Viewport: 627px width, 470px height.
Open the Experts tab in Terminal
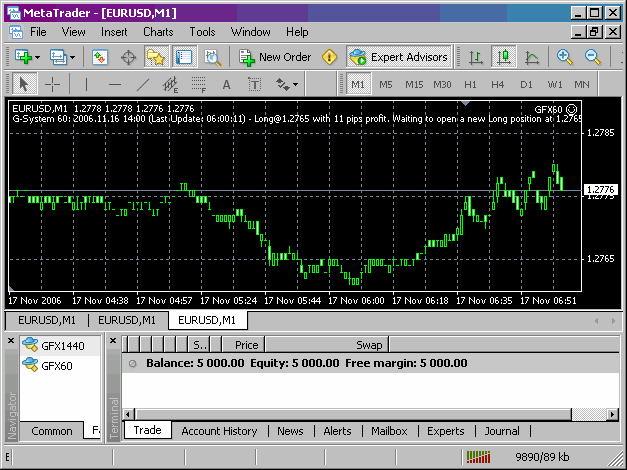445,431
